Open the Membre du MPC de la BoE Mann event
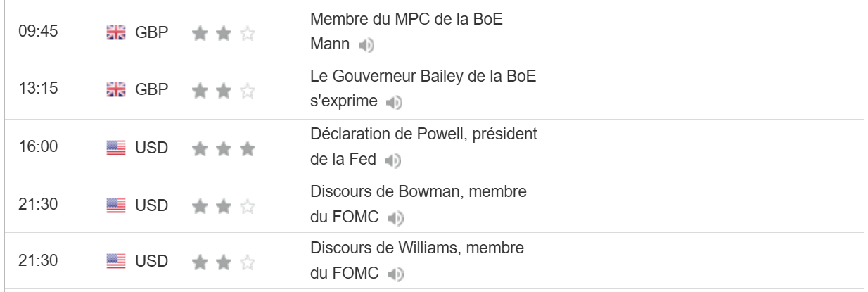Image resolution: width=868 pixels, height=292 pixels. tap(406, 20)
